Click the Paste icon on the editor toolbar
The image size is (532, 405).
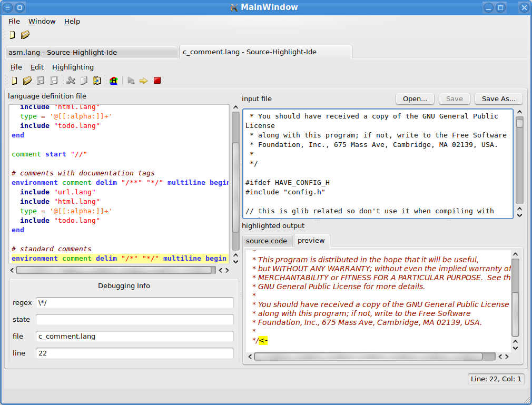pos(97,81)
